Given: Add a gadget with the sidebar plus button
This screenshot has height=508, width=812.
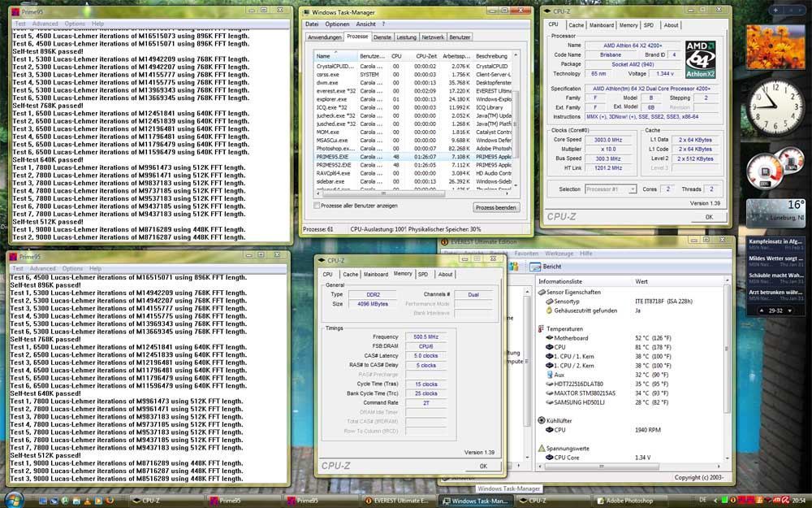Looking at the screenshot, I should pyautogui.click(x=775, y=11).
